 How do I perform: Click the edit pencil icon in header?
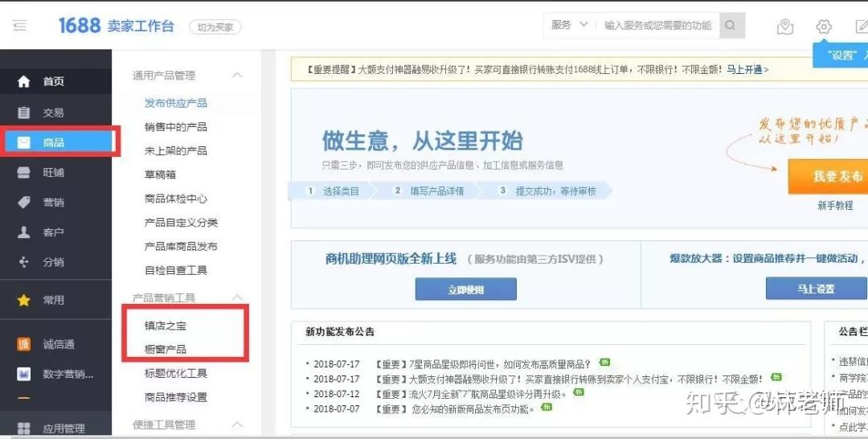pyautogui.click(x=862, y=26)
